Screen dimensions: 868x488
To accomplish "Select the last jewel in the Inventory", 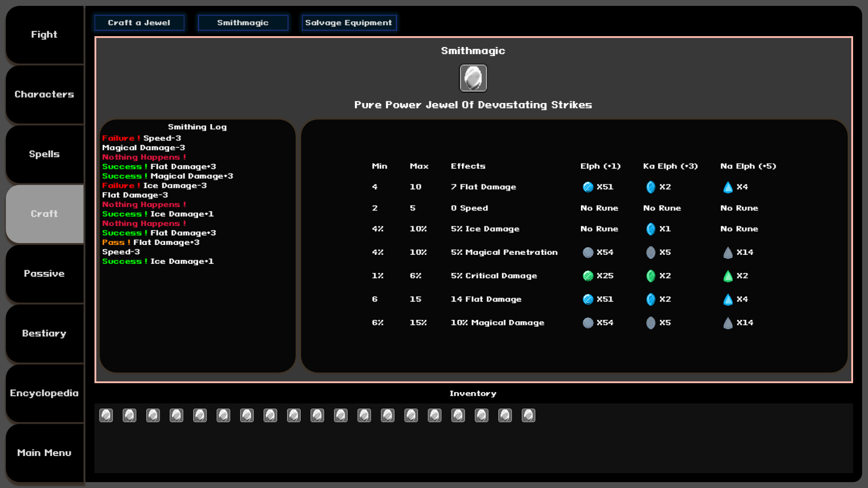I will [x=528, y=415].
